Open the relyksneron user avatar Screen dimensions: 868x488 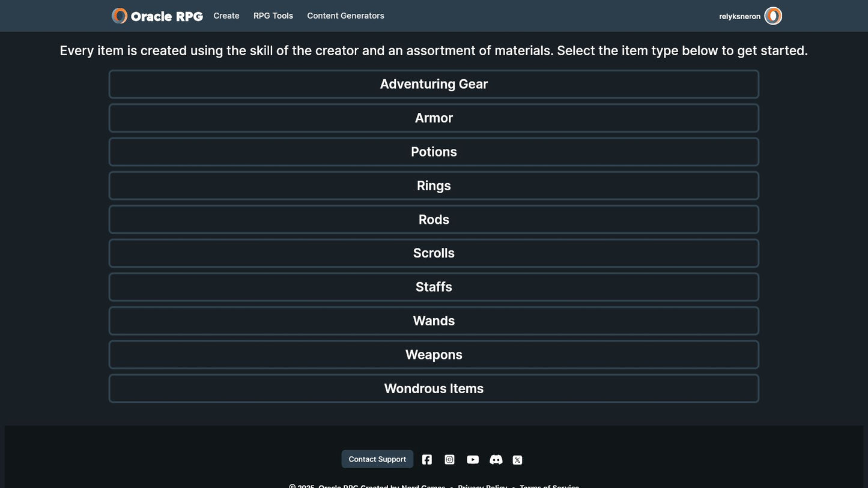coord(772,16)
